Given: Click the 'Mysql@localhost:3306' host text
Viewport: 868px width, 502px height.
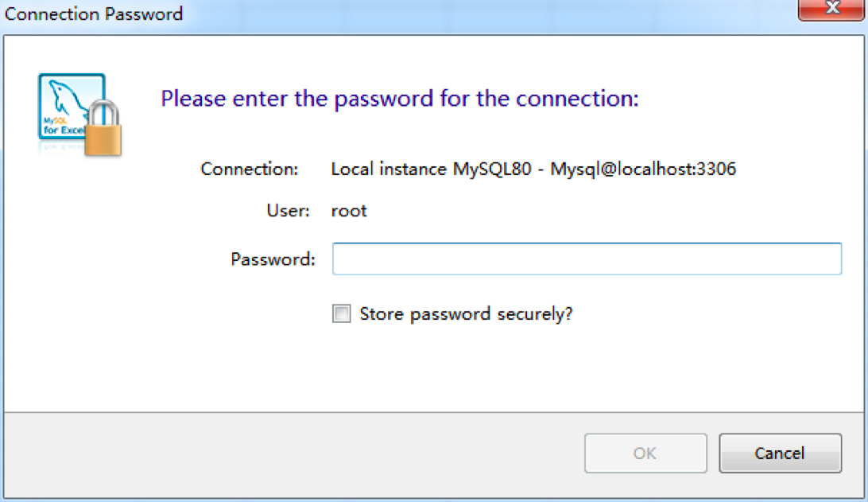Looking at the screenshot, I should (x=643, y=169).
